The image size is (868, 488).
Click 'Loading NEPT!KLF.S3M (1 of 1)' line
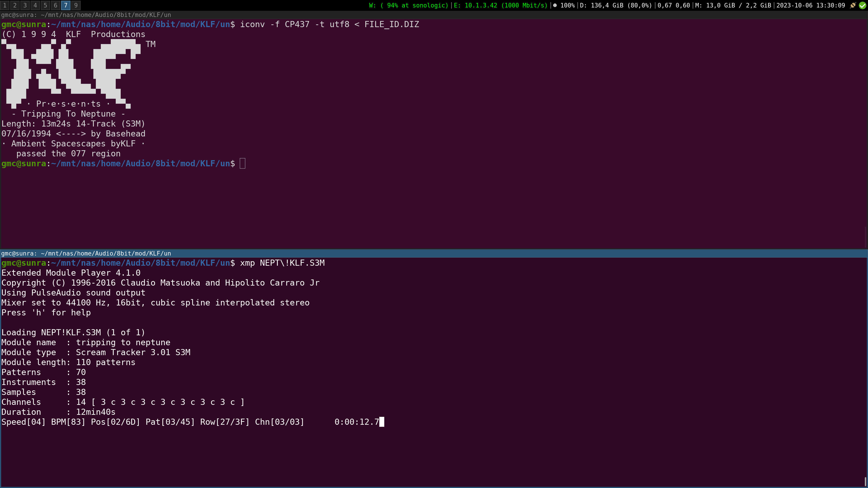pos(73,332)
